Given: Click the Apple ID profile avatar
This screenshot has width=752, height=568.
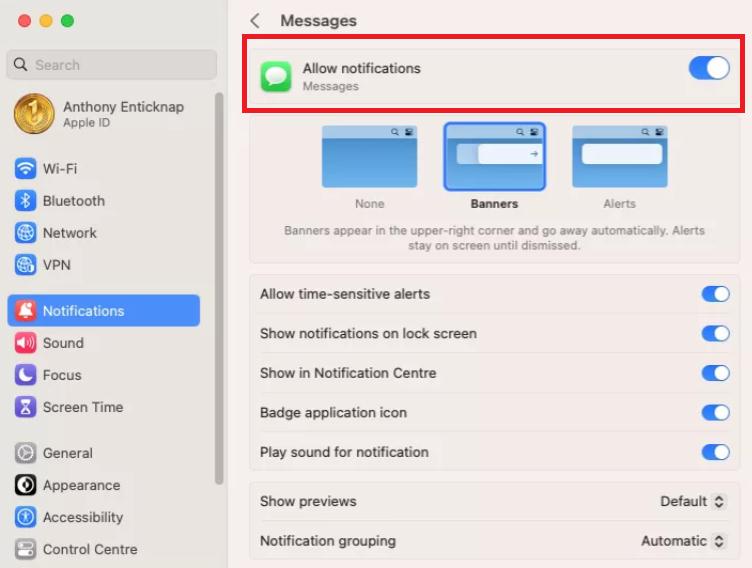Looking at the screenshot, I should coord(34,114).
